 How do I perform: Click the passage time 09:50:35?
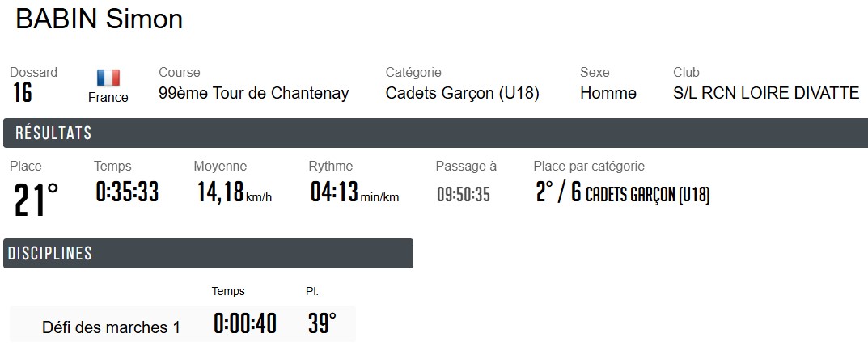[464, 195]
